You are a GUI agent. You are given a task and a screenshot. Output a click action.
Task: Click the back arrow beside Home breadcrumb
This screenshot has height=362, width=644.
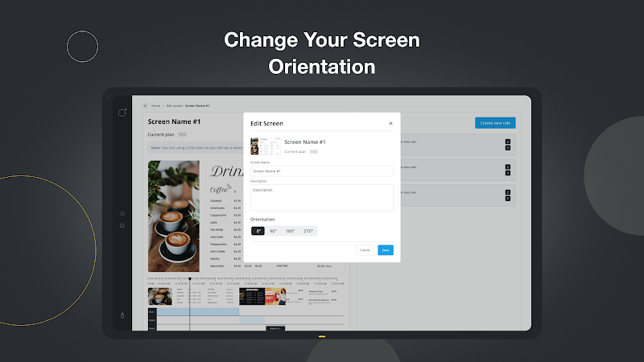pos(146,105)
